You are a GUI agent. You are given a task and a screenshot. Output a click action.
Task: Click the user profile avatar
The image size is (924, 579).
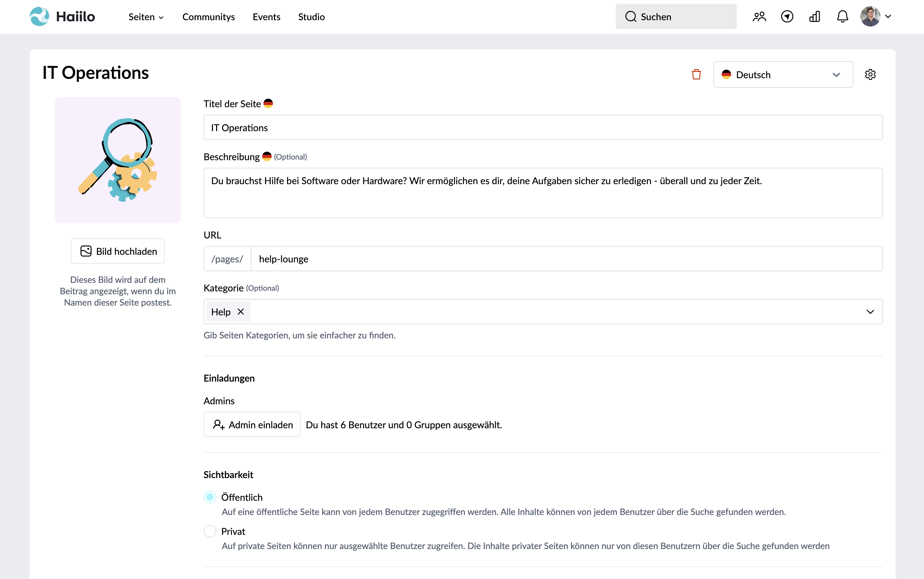[x=870, y=16]
